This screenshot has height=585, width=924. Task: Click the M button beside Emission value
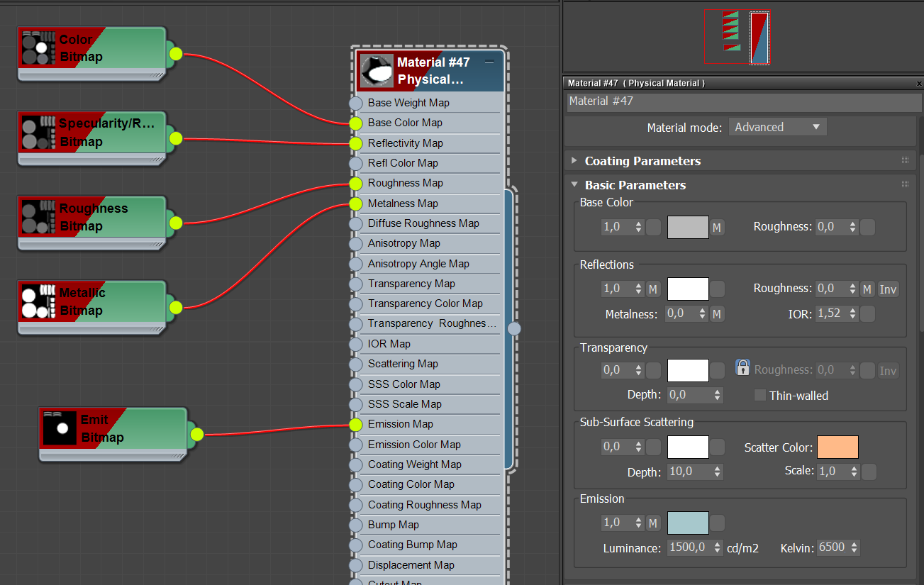coord(652,522)
